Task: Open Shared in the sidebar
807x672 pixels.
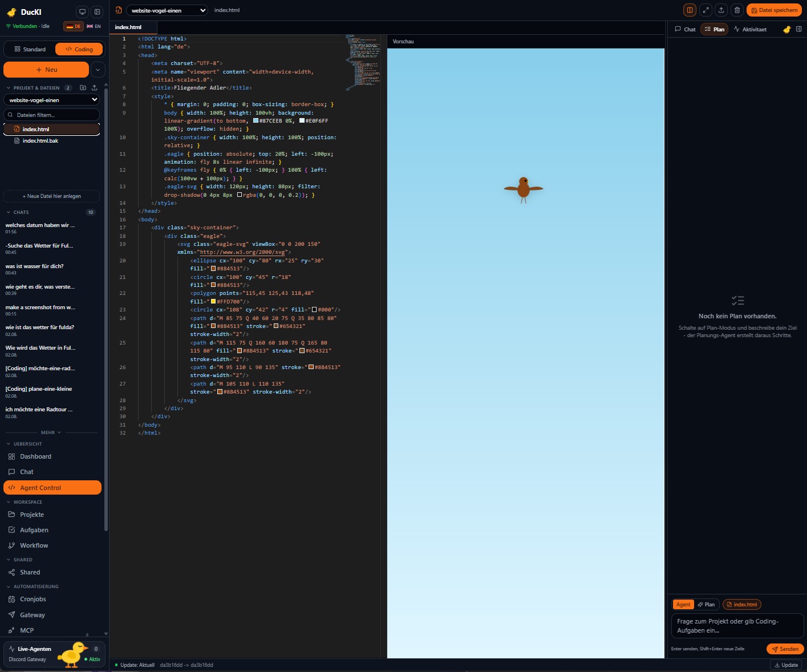Action: [54, 572]
